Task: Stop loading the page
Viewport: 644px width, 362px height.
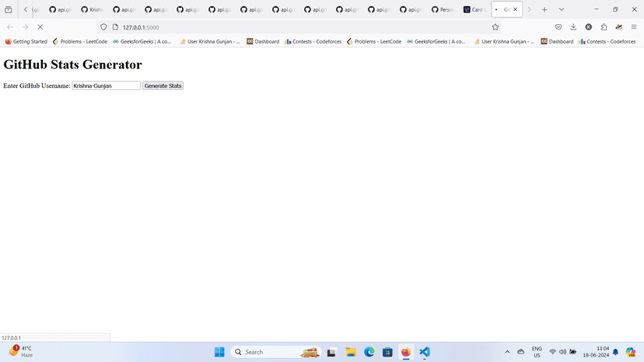Action: (x=40, y=27)
